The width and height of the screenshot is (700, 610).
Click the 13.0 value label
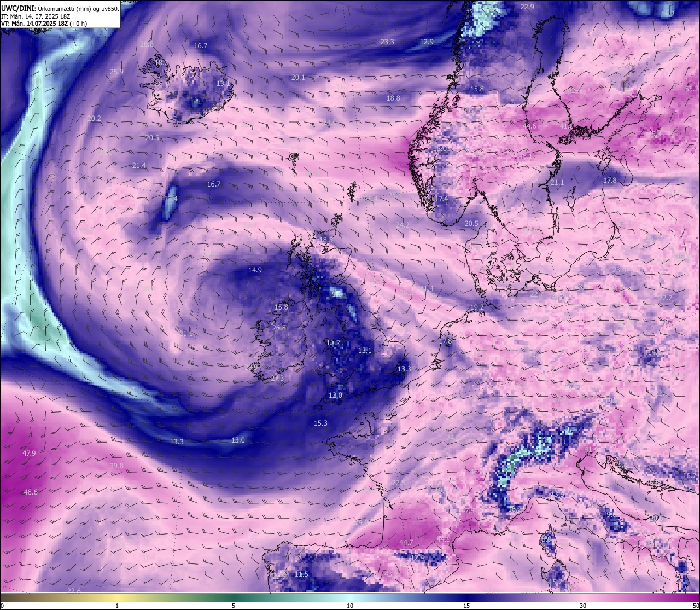click(x=238, y=440)
